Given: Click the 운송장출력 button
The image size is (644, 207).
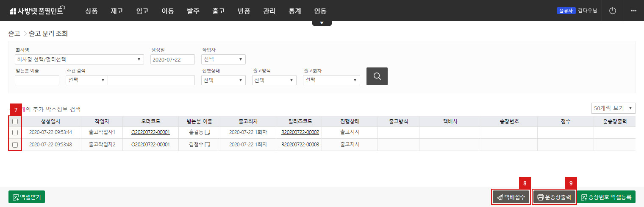Looking at the screenshot, I should (x=554, y=197).
